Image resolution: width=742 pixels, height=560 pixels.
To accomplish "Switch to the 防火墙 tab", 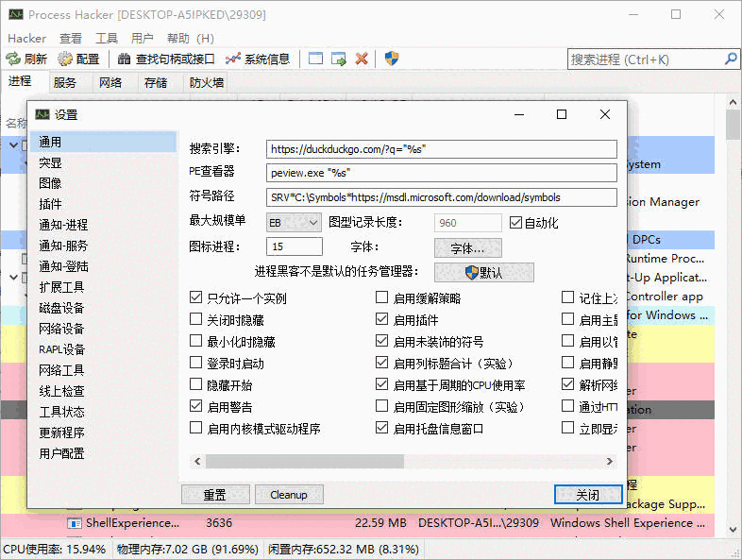I will point(207,83).
